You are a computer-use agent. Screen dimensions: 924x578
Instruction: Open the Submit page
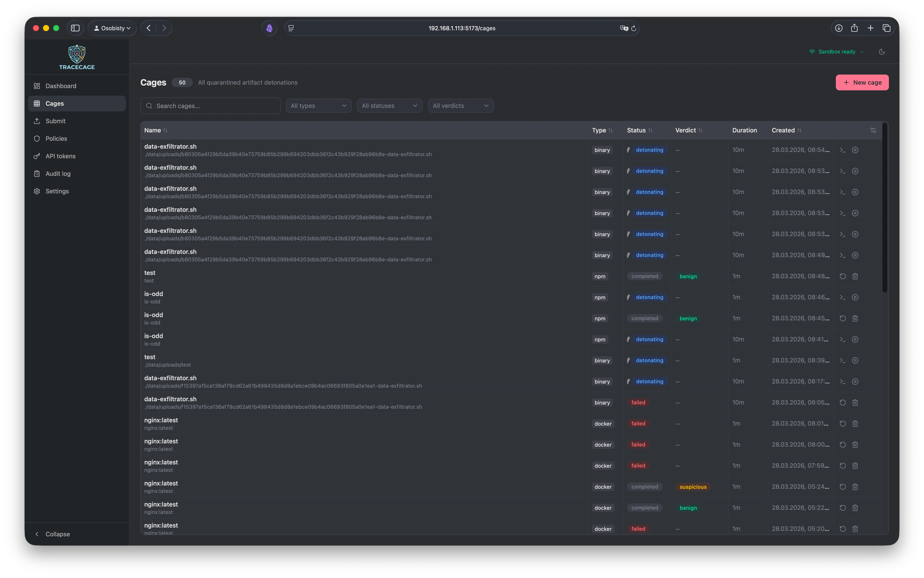(55, 121)
